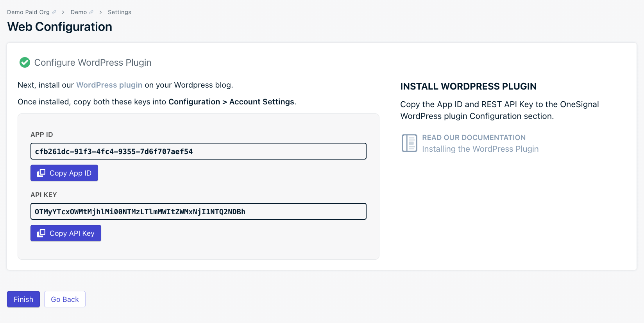The image size is (644, 323).
Task: Click the Finish button
Action: [x=23, y=299]
